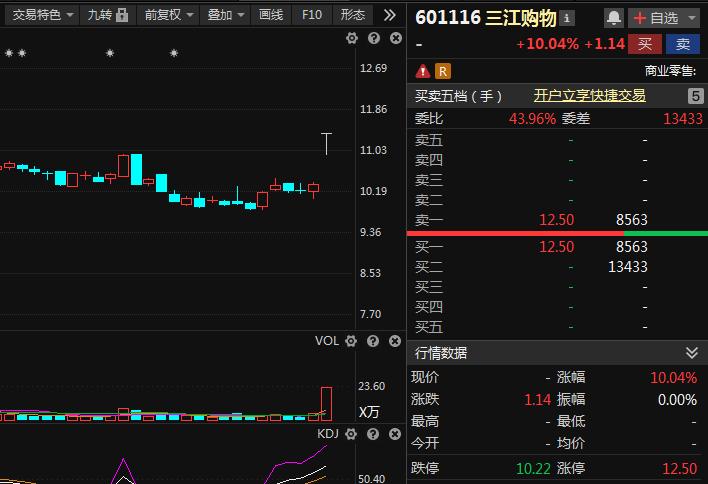The image size is (708, 484).
Task: Collapse the 行情数据 section chevron
Action: click(692, 353)
